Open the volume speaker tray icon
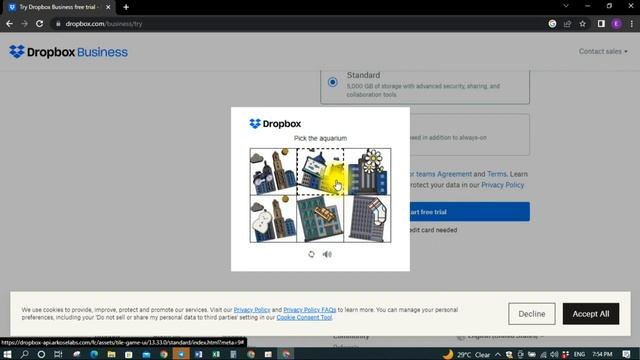The image size is (640, 360). (554, 354)
